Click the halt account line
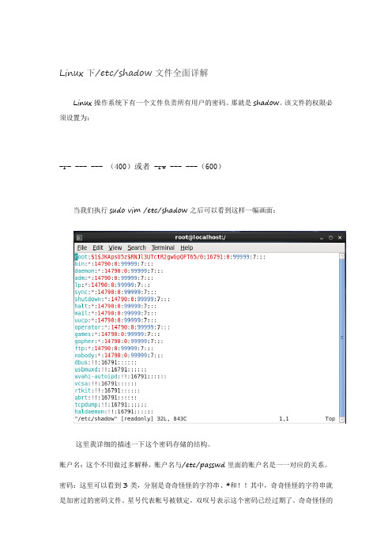This screenshot has width=392, height=555. coord(115,306)
